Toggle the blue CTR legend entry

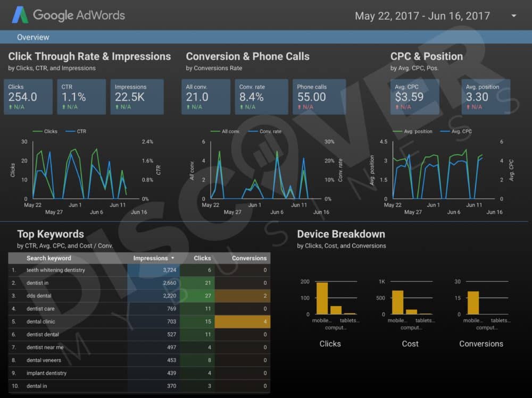pos(76,132)
